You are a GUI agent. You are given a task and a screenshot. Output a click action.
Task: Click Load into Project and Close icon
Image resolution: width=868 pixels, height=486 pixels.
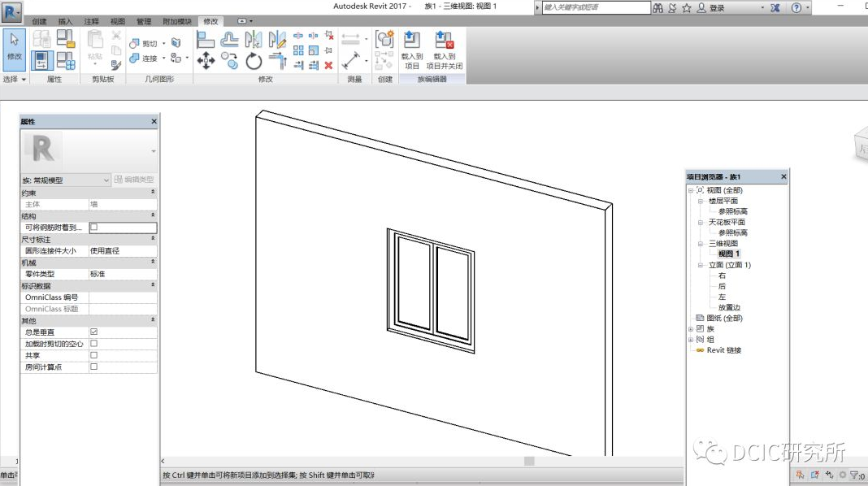click(445, 50)
